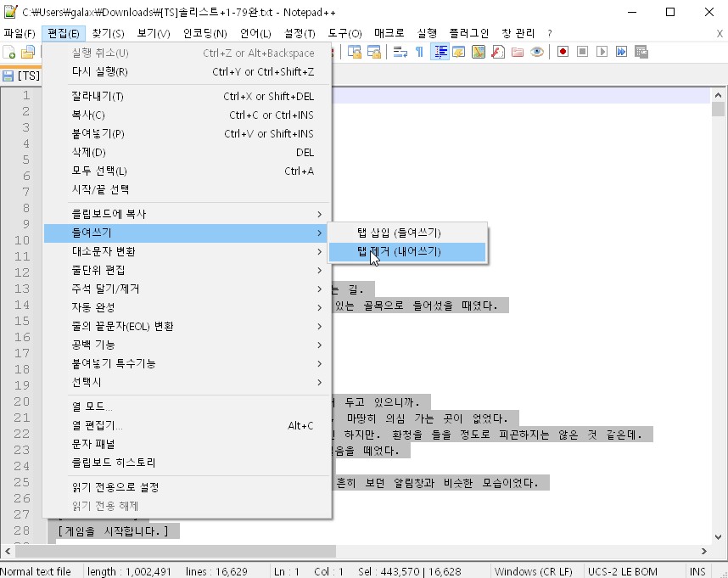Viewport: 728px width, 578px height.
Task: Click the Notepad++ title bar app icon
Action: 11,12
